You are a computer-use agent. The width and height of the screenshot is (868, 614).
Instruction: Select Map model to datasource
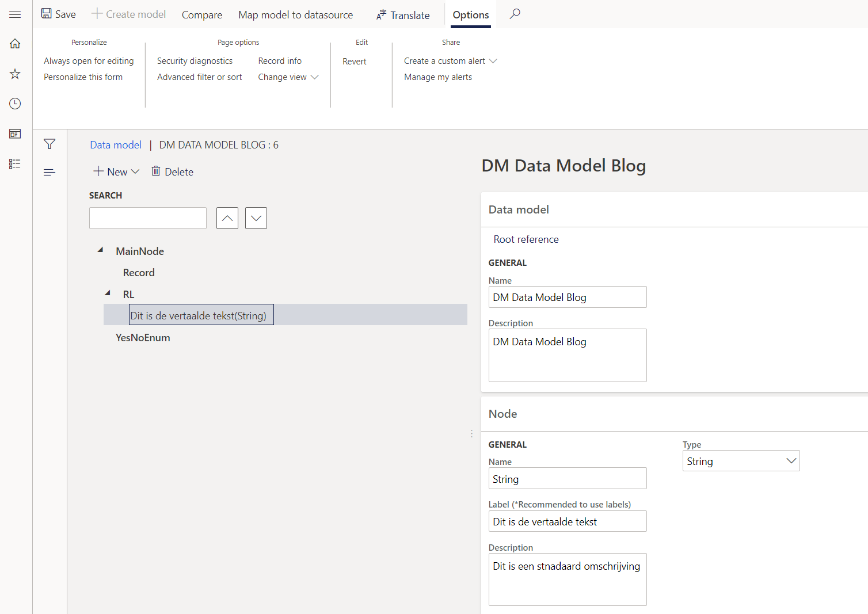click(295, 15)
